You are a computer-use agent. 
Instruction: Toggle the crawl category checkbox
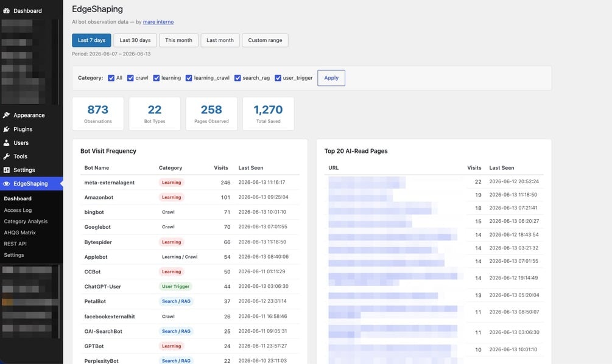pos(130,78)
